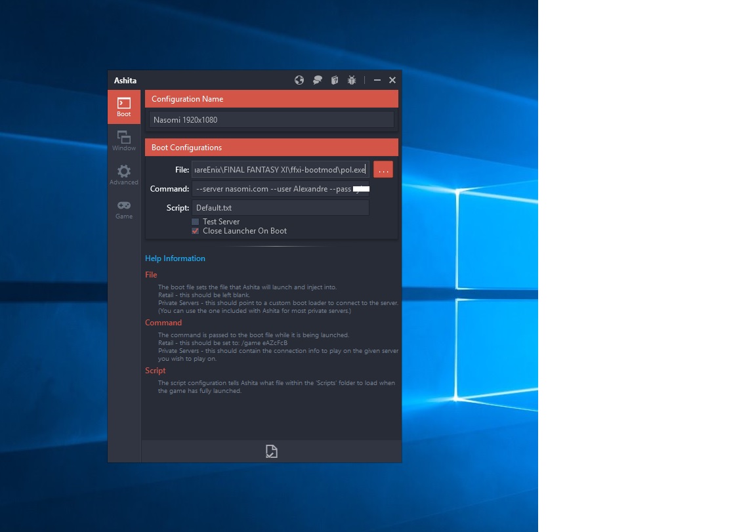Click the Configuration Name section header
Image resolution: width=756 pixels, height=532 pixels.
tap(271, 99)
